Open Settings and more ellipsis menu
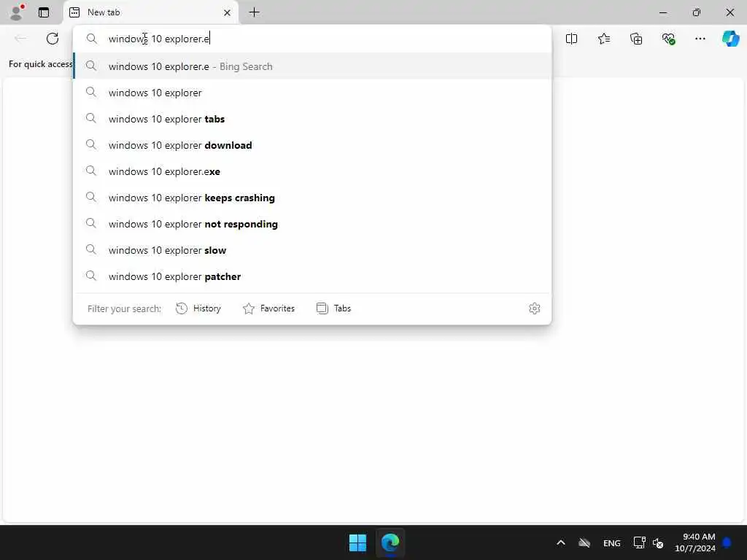This screenshot has width=747, height=560. 700,39
